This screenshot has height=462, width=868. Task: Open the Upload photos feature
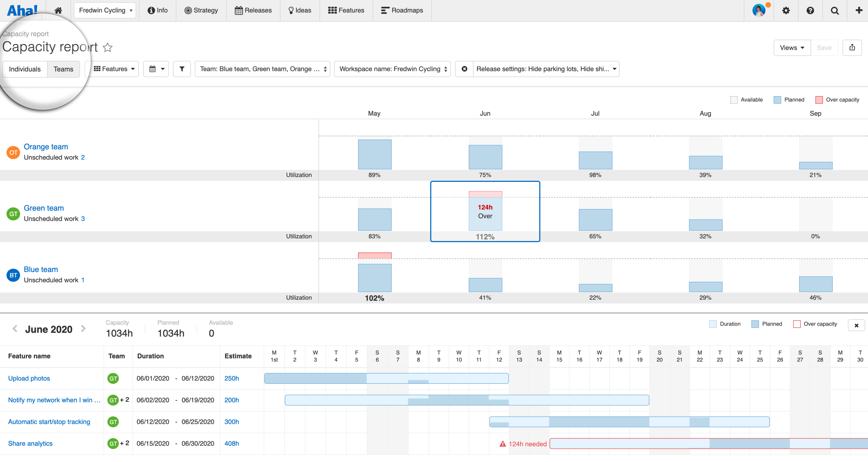click(x=29, y=378)
